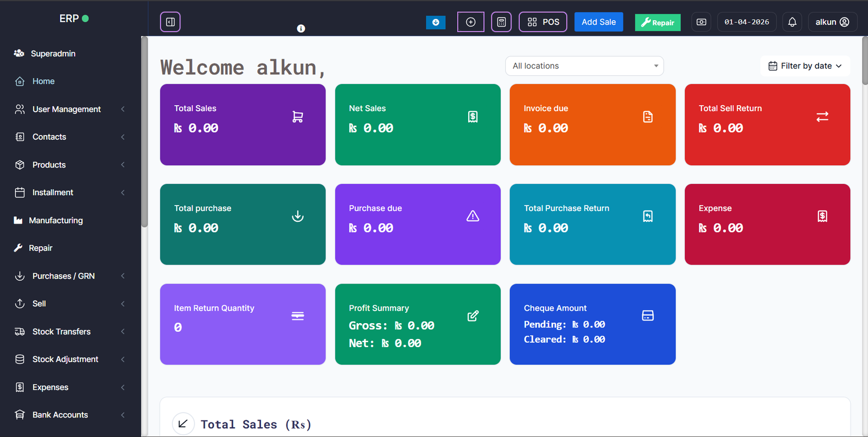
Task: Click the Sell menu label
Action: [39, 304]
